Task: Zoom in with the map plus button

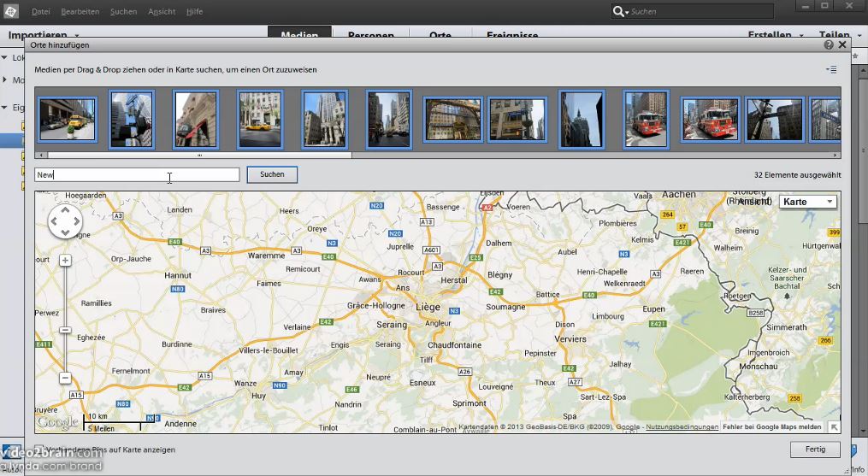Action: click(65, 260)
